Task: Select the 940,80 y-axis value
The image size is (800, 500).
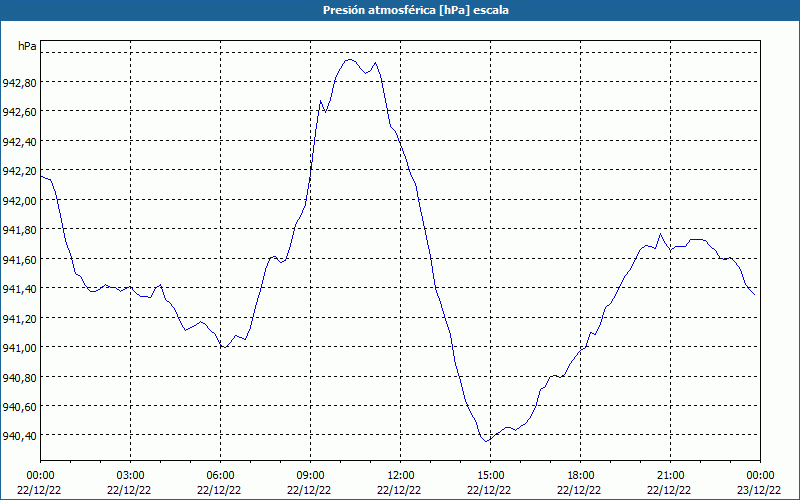Action: click(x=20, y=377)
